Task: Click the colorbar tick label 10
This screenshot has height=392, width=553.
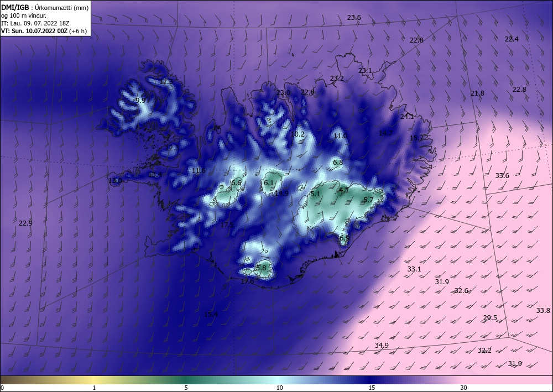Action: [279, 388]
